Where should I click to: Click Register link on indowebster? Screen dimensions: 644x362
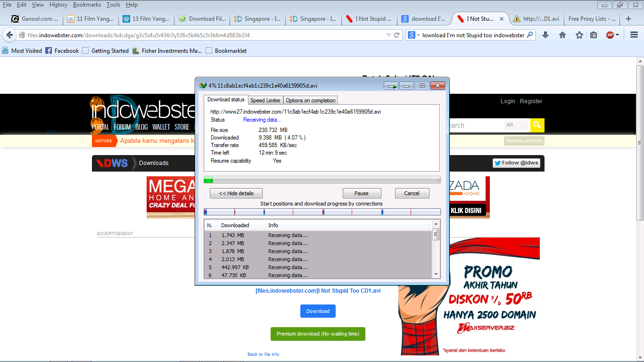pos(531,101)
